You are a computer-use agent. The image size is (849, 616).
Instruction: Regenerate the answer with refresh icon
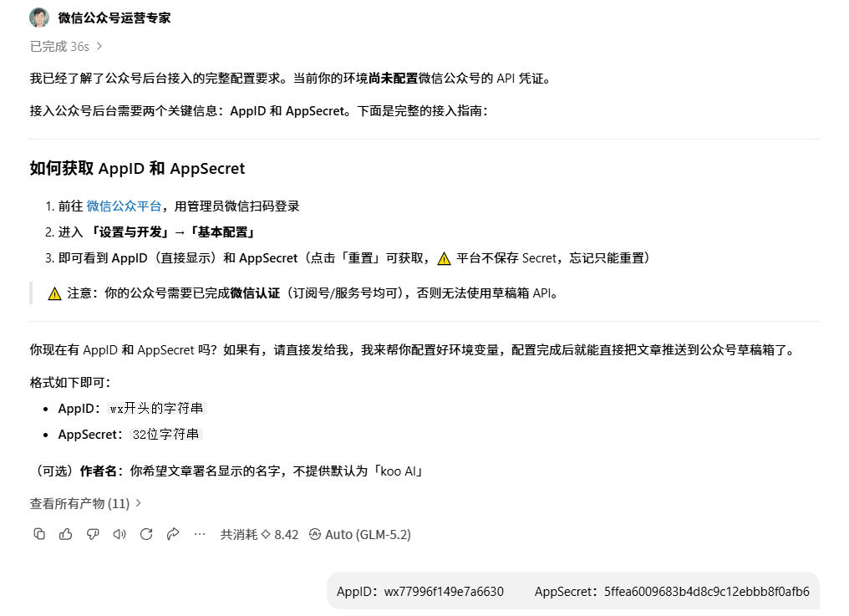click(x=146, y=534)
